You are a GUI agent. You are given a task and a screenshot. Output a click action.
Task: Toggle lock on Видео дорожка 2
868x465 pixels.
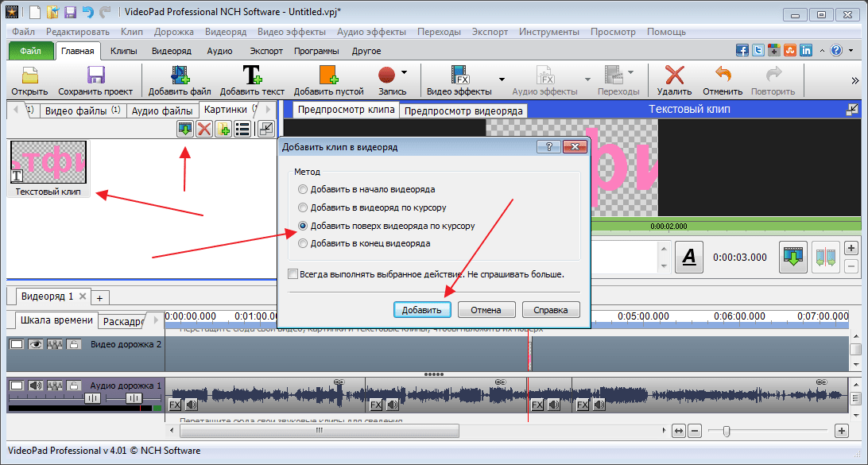[x=74, y=344]
